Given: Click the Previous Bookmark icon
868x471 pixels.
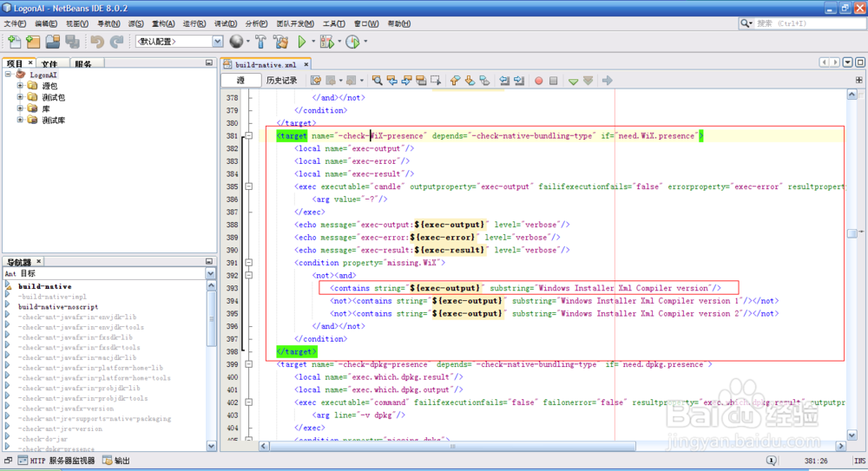Looking at the screenshot, I should click(455, 81).
